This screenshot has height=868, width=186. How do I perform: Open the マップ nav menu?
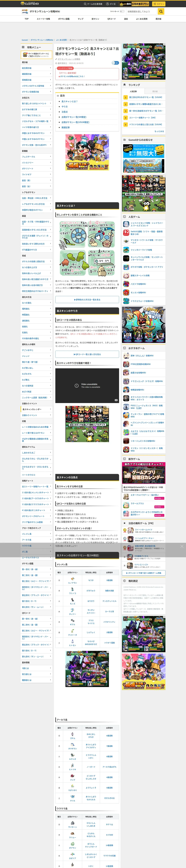click(80, 19)
